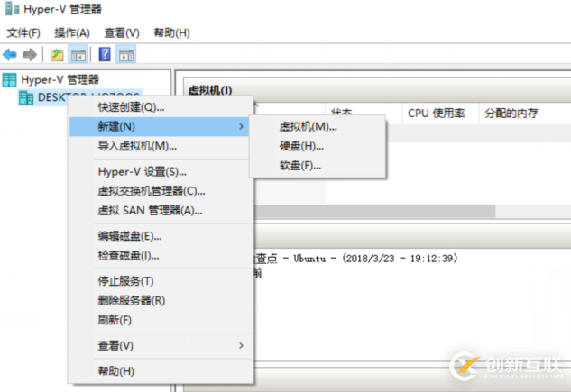Select the Hyper-V 管理器 tree root icon
The height and width of the screenshot is (392, 571).
coord(9,80)
